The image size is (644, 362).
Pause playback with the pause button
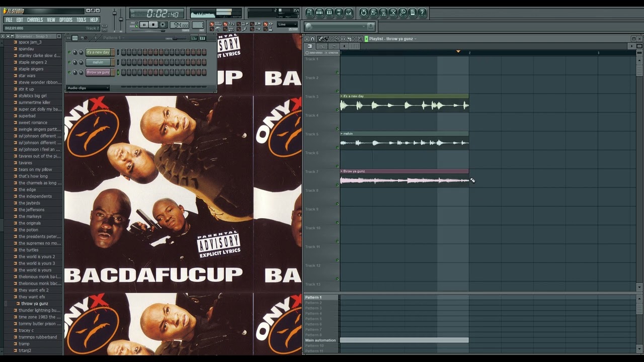(144, 25)
